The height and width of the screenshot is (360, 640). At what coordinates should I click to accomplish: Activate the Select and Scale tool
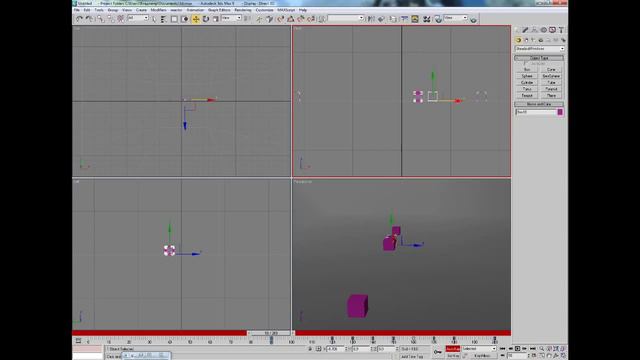click(216, 19)
